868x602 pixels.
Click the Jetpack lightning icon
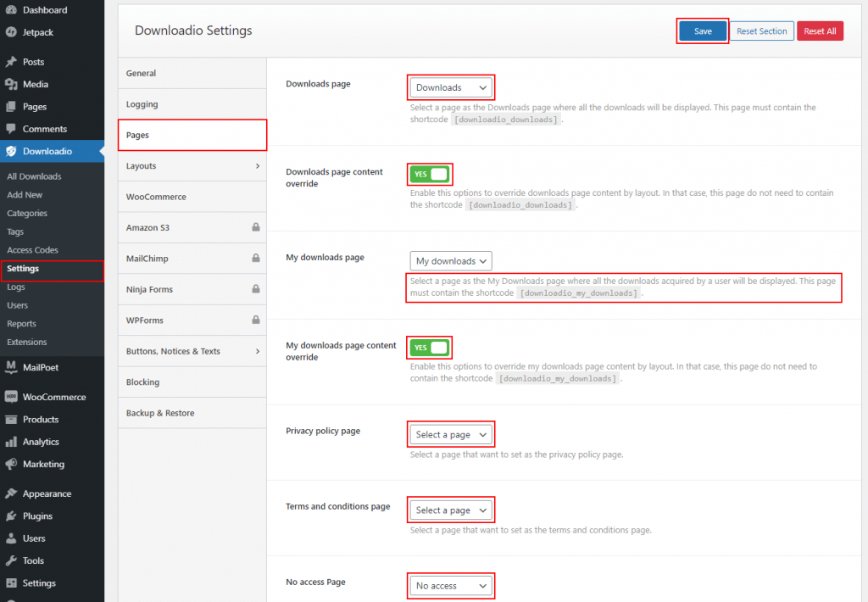11,32
